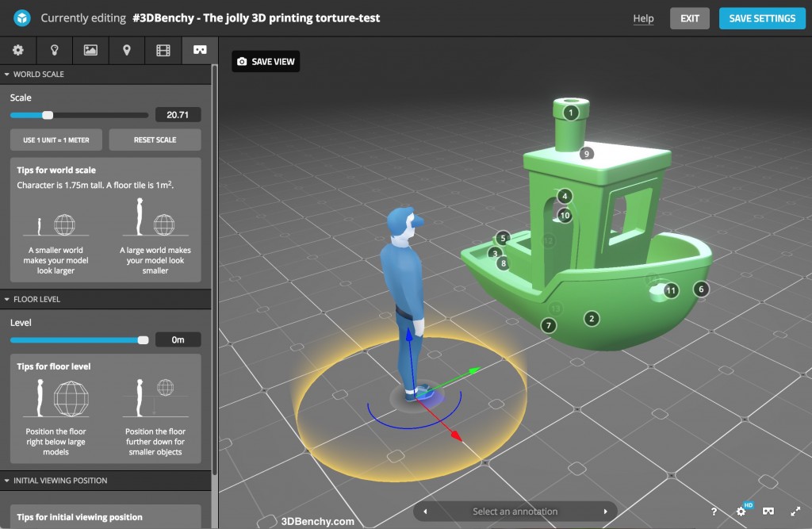Click the Sketchfab cube logo

(22, 18)
